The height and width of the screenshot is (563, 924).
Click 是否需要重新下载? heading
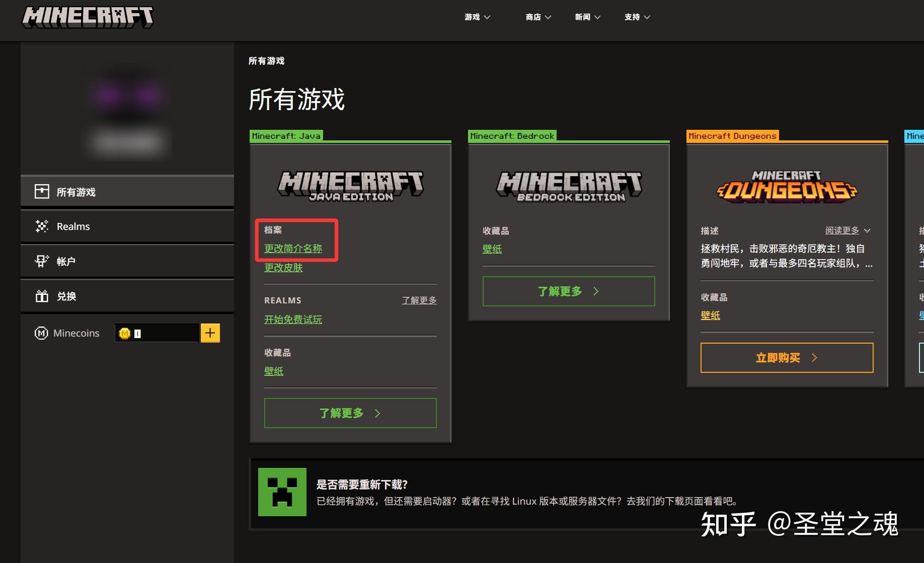click(362, 485)
